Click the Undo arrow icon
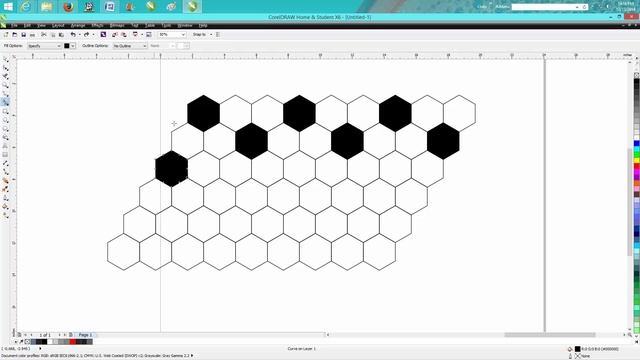This screenshot has height=360, width=640. tap(73, 35)
